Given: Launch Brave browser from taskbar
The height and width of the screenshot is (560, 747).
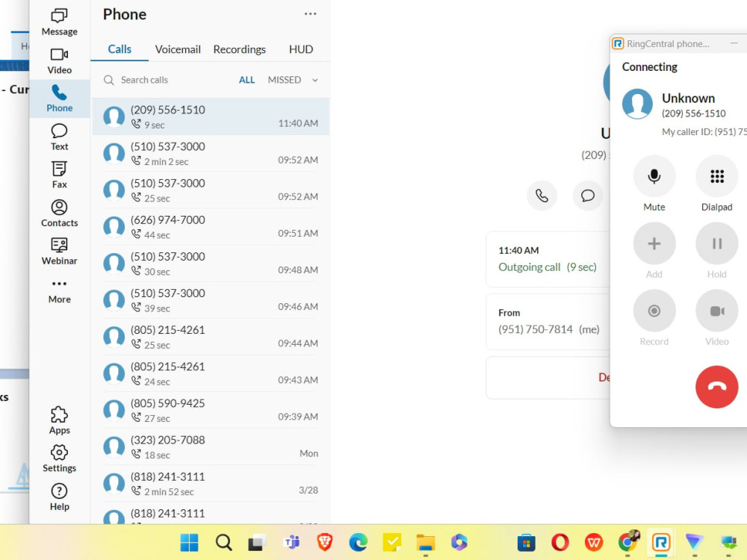Looking at the screenshot, I should 324,542.
